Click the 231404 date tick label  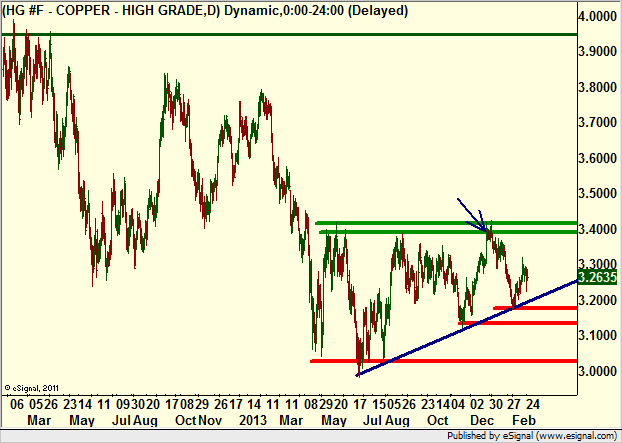(x=443, y=404)
